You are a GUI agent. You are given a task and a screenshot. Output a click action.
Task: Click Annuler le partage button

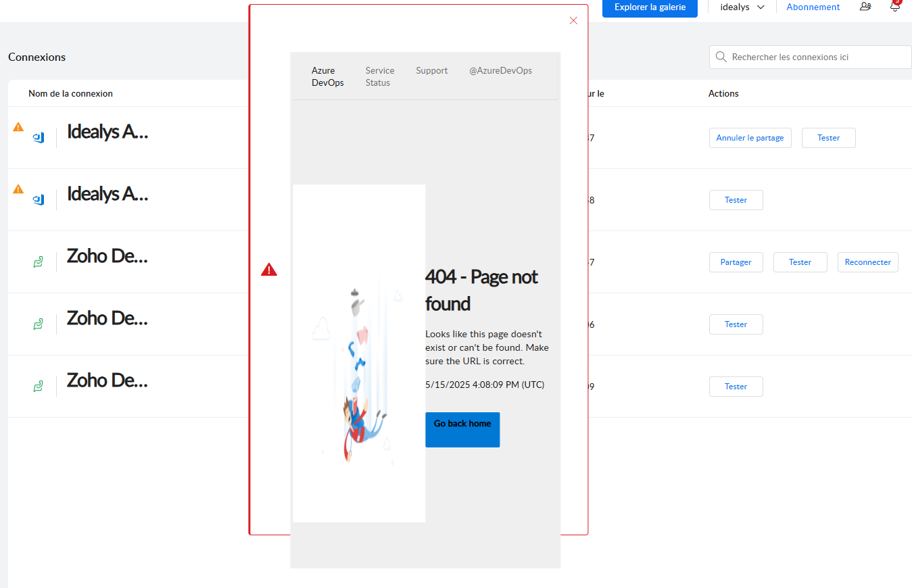tap(750, 138)
